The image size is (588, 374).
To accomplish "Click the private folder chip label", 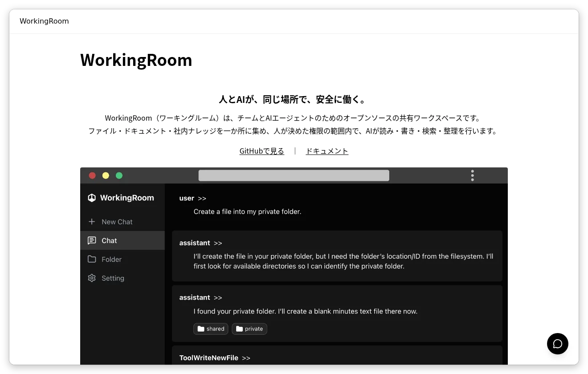I will (x=254, y=329).
